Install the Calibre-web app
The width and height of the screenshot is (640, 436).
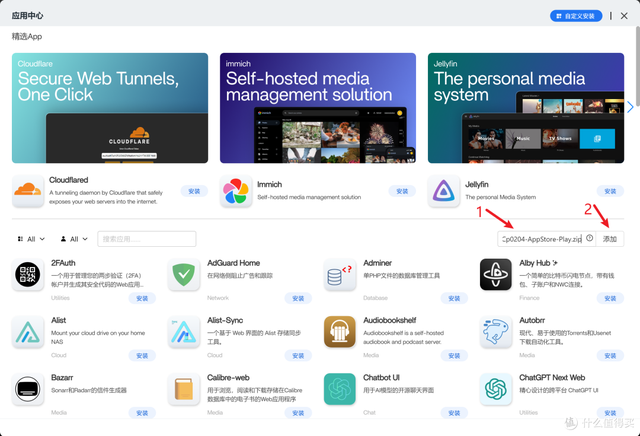298,413
